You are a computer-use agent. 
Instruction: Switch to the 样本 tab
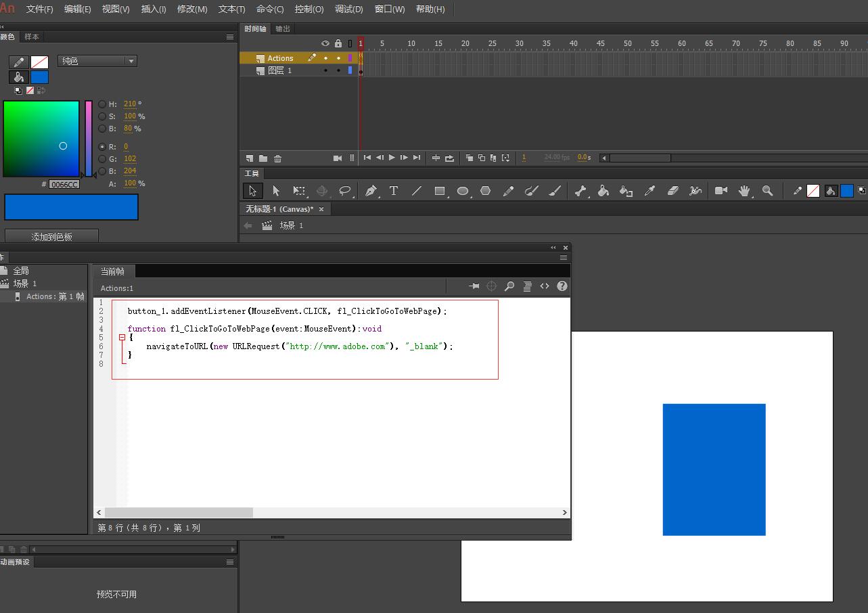click(x=32, y=37)
